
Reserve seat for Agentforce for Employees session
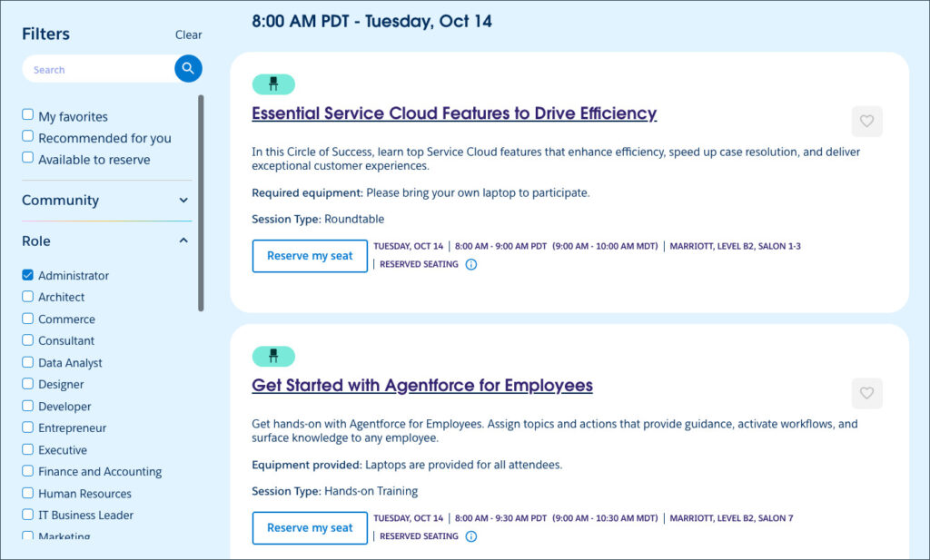coord(310,528)
